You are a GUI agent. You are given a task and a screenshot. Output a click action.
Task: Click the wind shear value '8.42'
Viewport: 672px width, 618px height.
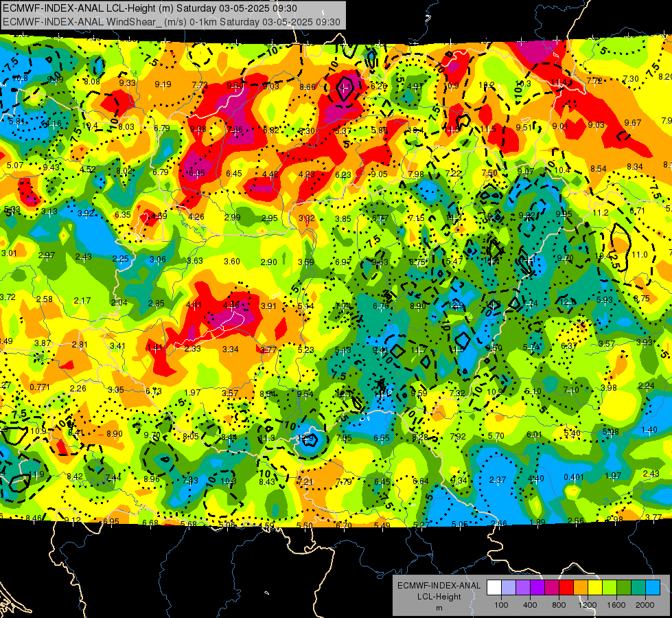pyautogui.click(x=75, y=477)
